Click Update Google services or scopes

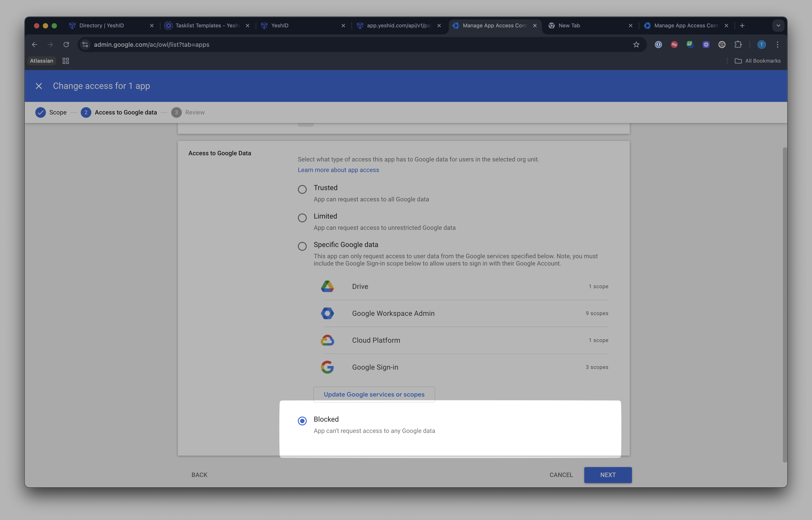(374, 394)
